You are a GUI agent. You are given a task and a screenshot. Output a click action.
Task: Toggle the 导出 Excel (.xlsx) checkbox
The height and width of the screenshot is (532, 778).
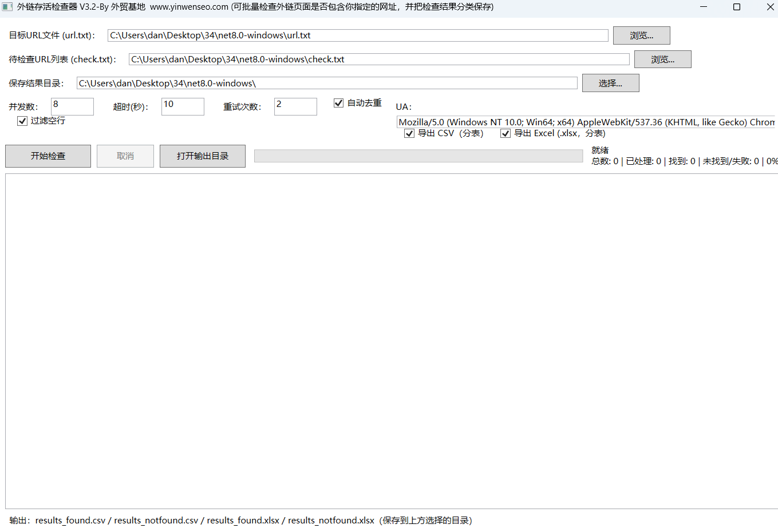(505, 133)
